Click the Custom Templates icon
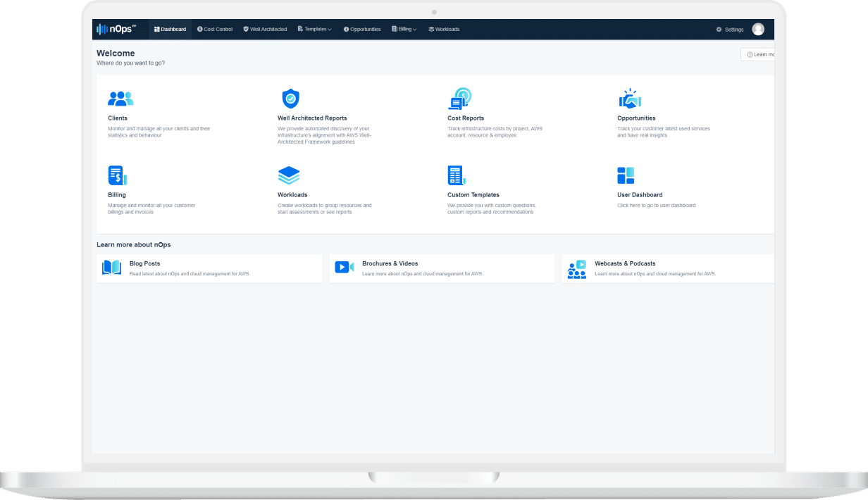 (457, 175)
